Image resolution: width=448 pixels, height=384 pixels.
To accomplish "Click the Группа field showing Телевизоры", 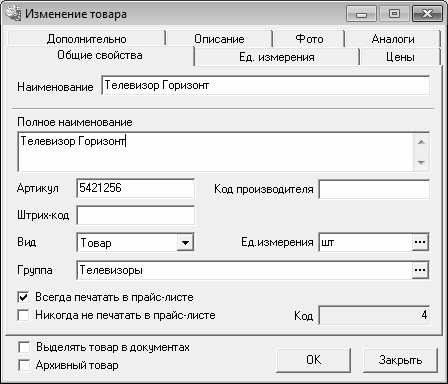I will (x=245, y=270).
